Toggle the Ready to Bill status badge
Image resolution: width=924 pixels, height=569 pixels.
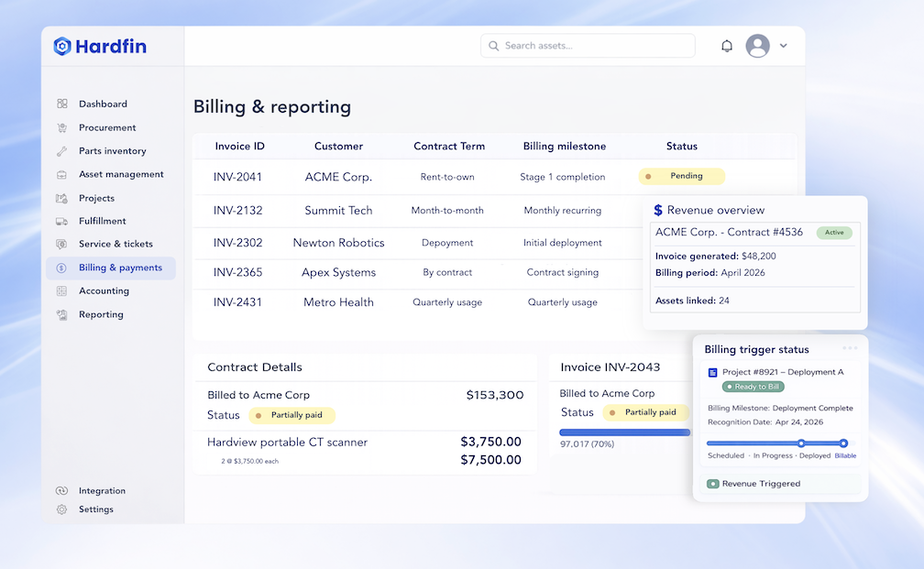pos(753,387)
